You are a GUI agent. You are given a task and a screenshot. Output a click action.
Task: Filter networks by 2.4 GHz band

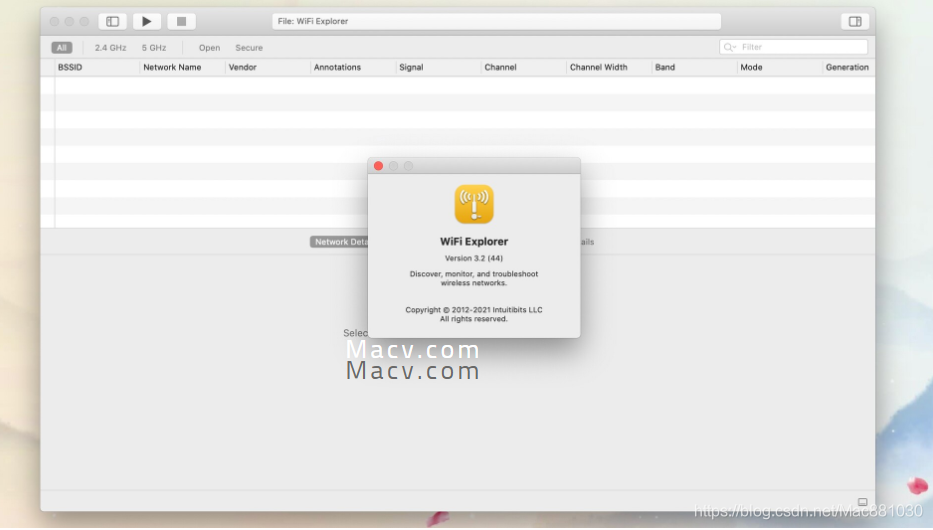tap(110, 48)
